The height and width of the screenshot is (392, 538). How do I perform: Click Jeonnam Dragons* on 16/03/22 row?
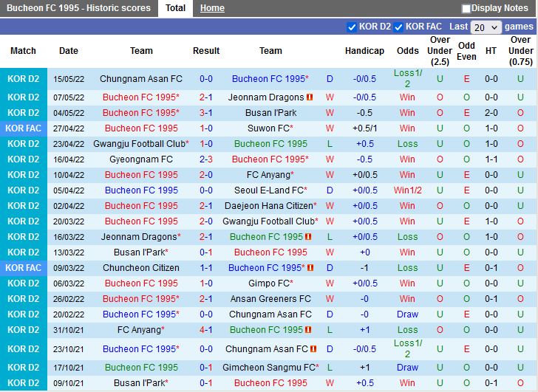tap(141, 237)
